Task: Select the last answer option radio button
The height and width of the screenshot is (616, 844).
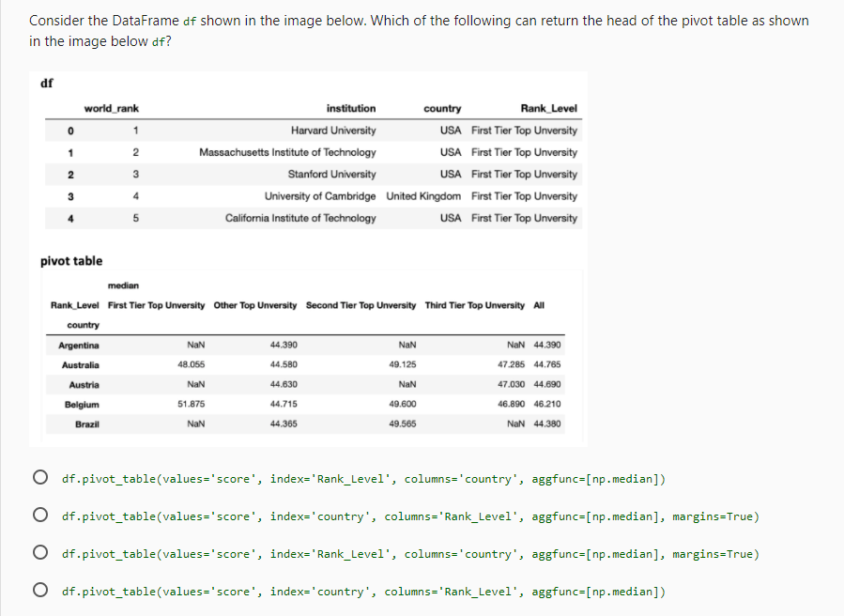Action: pyautogui.click(x=39, y=591)
